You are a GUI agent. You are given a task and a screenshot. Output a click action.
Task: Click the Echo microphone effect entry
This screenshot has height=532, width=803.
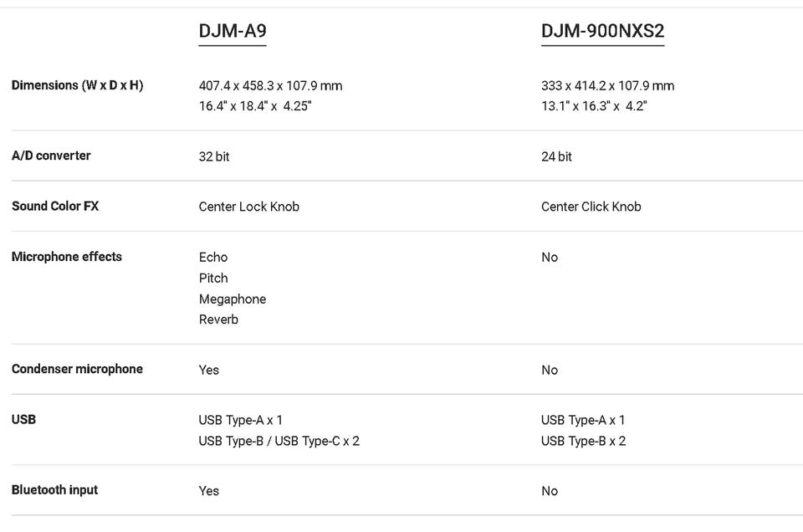(x=213, y=257)
